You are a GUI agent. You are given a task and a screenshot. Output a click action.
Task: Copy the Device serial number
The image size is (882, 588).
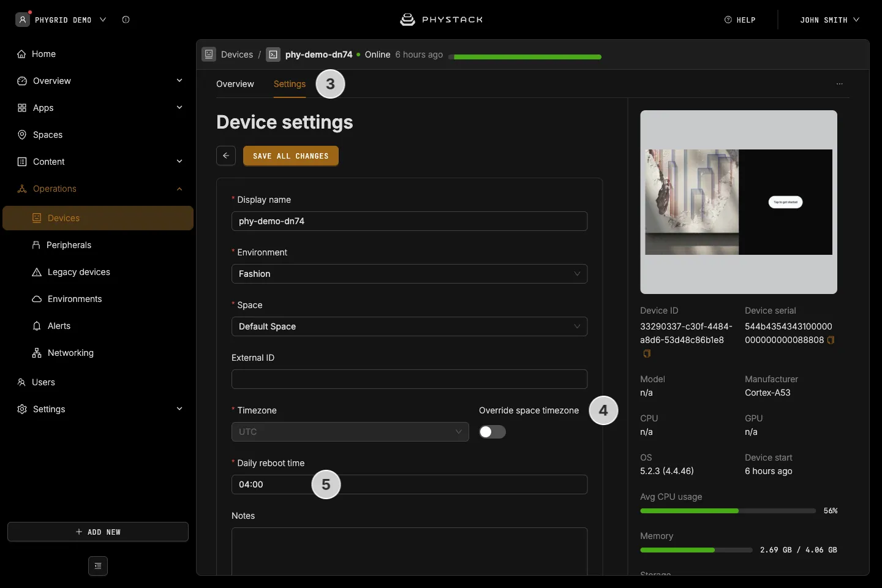point(831,340)
